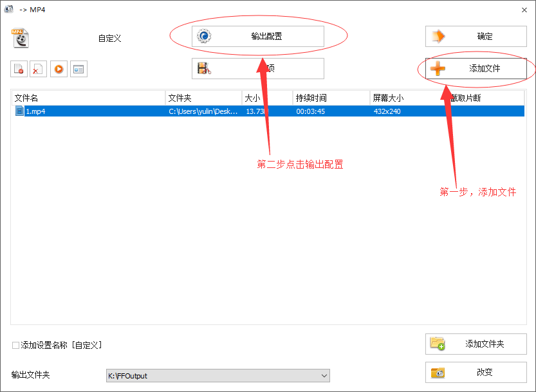Image resolution: width=536 pixels, height=392 pixels.
Task: Click the 添加文件夹 add folder button
Action: 476,344
